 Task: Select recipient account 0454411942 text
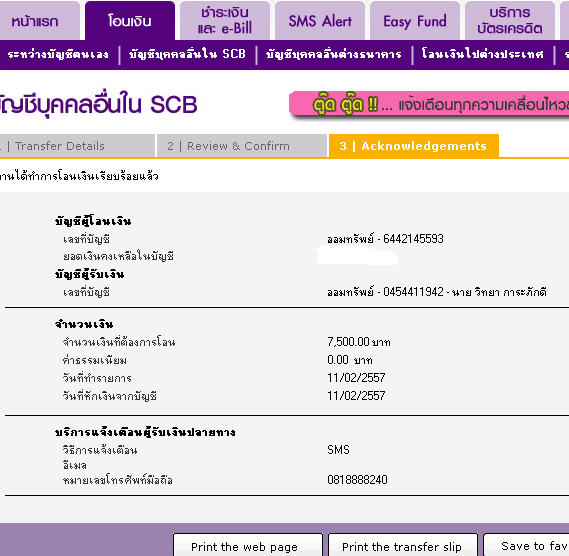coord(437,292)
